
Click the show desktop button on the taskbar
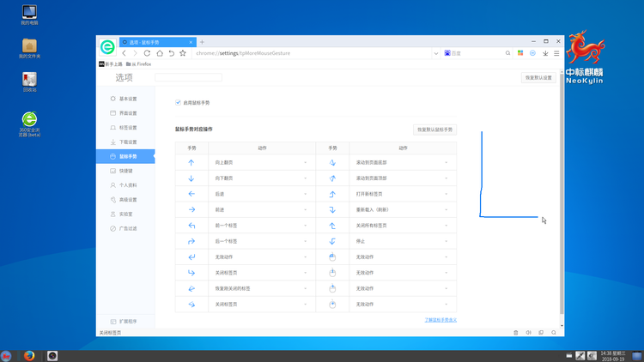637,356
